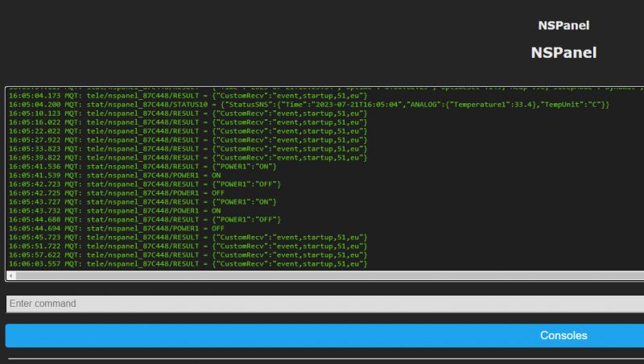Screen dimensions: 644x364
Task: Select the 16:05:41.539 POWER1 = ON line
Action: pos(114,176)
